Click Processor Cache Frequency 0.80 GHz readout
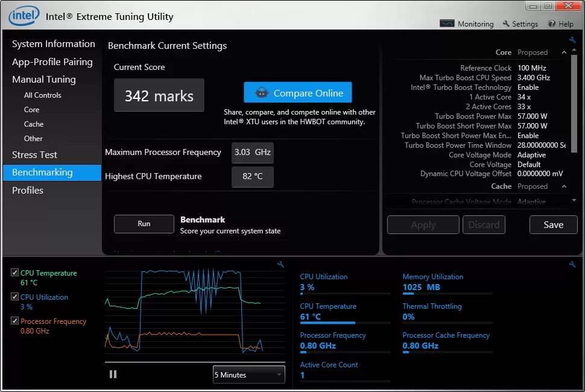 click(420, 346)
